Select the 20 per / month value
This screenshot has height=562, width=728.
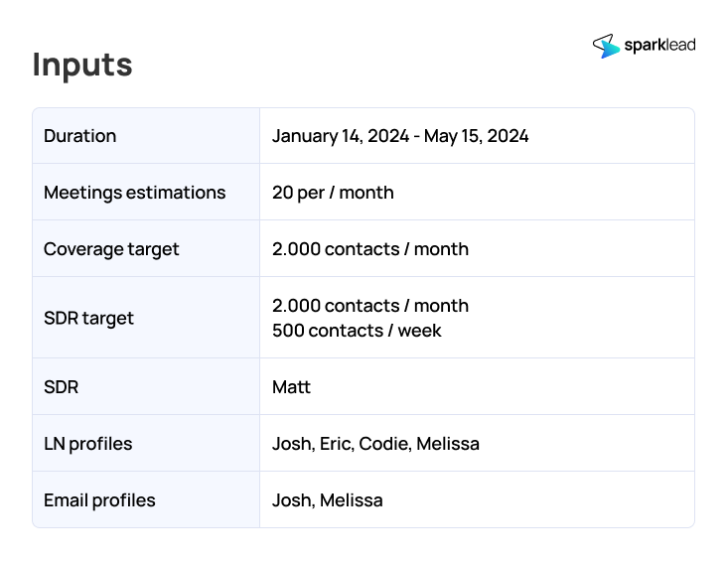pos(333,193)
